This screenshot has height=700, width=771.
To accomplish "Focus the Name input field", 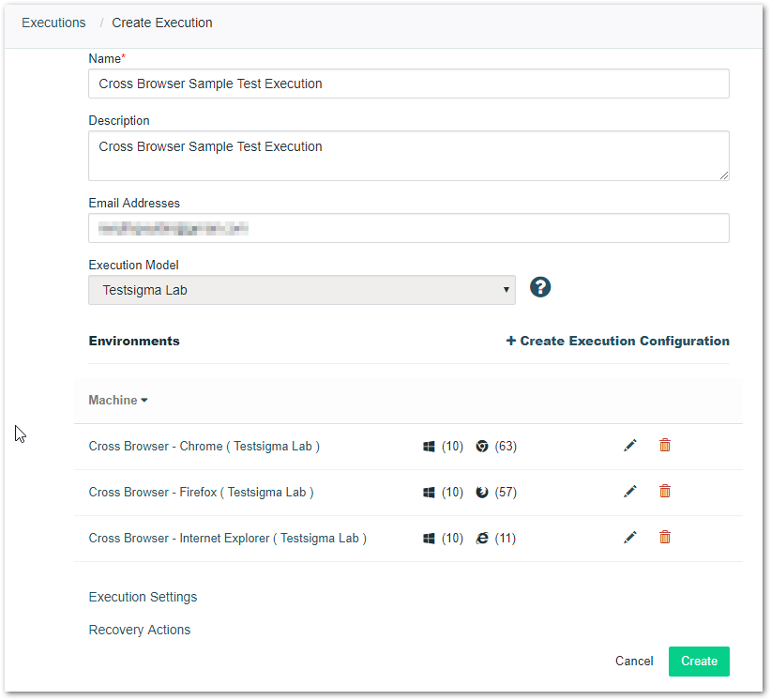I will pos(408,84).
